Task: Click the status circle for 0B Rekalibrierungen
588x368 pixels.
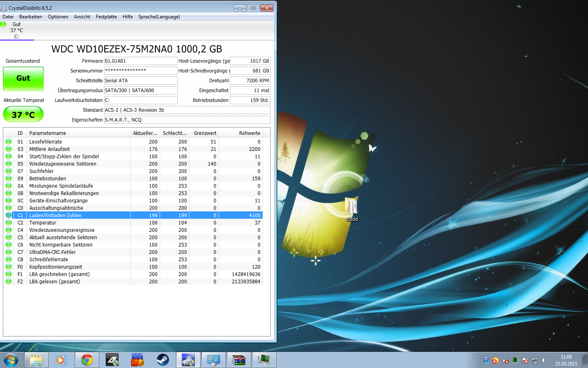Action: pos(8,193)
